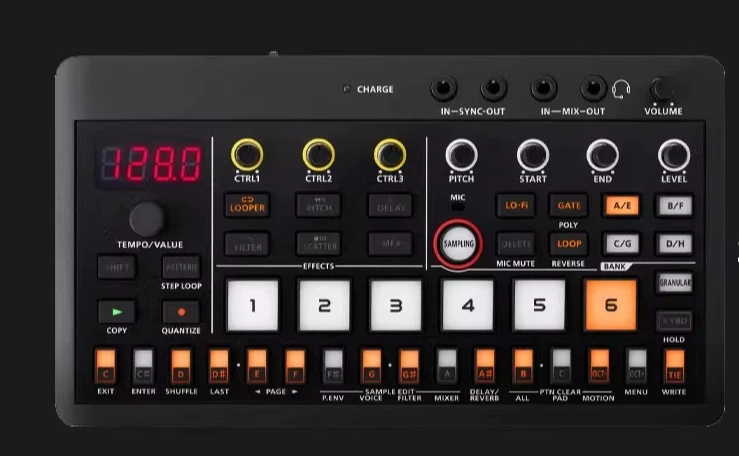Select bank D/H
This screenshot has width=739, height=456.
tap(675, 244)
